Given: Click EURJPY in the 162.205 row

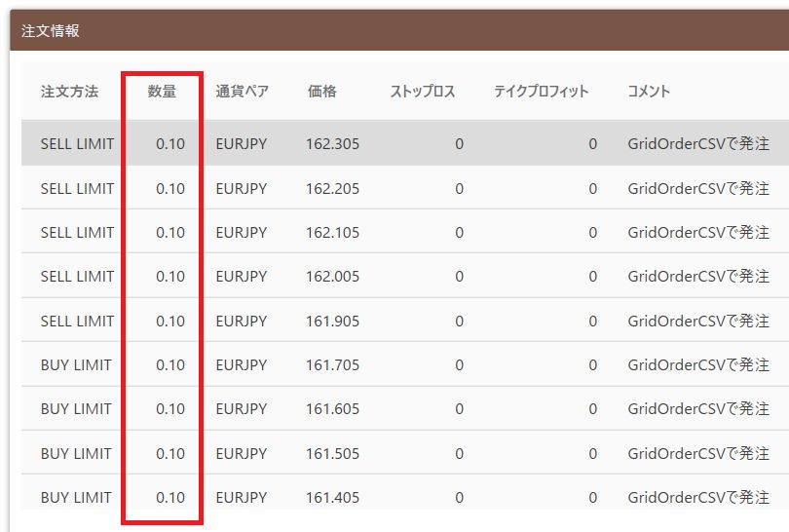Looking at the screenshot, I should (x=242, y=189).
